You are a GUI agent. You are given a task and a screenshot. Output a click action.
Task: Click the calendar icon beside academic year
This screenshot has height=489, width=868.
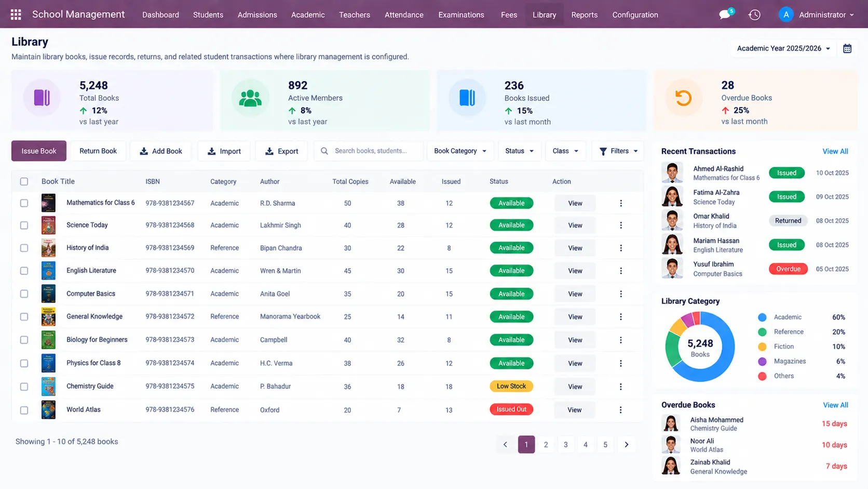847,48
